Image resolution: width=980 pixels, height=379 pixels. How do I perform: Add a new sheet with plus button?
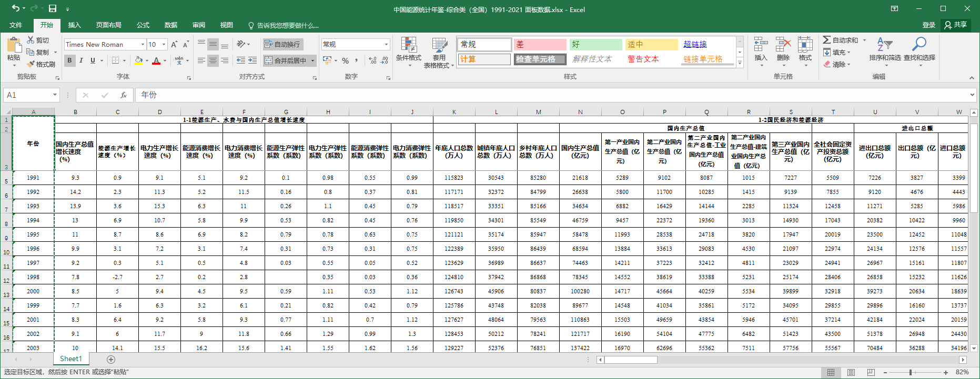coord(111,360)
